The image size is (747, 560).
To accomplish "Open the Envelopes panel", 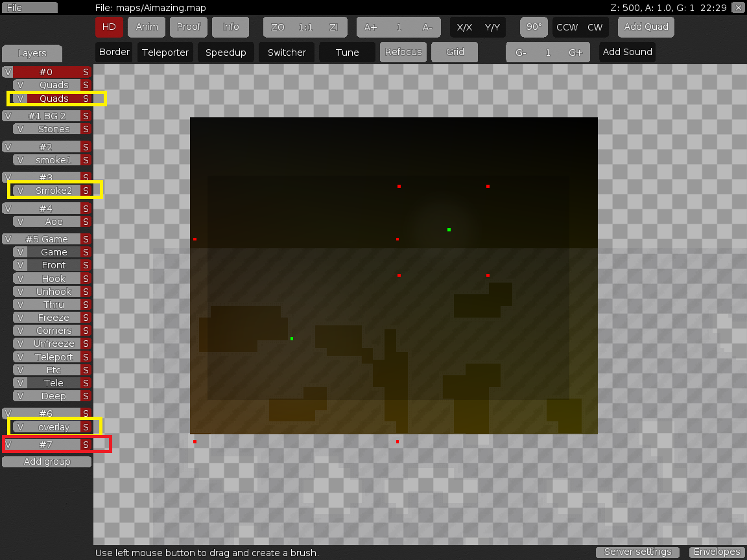I will [x=717, y=552].
